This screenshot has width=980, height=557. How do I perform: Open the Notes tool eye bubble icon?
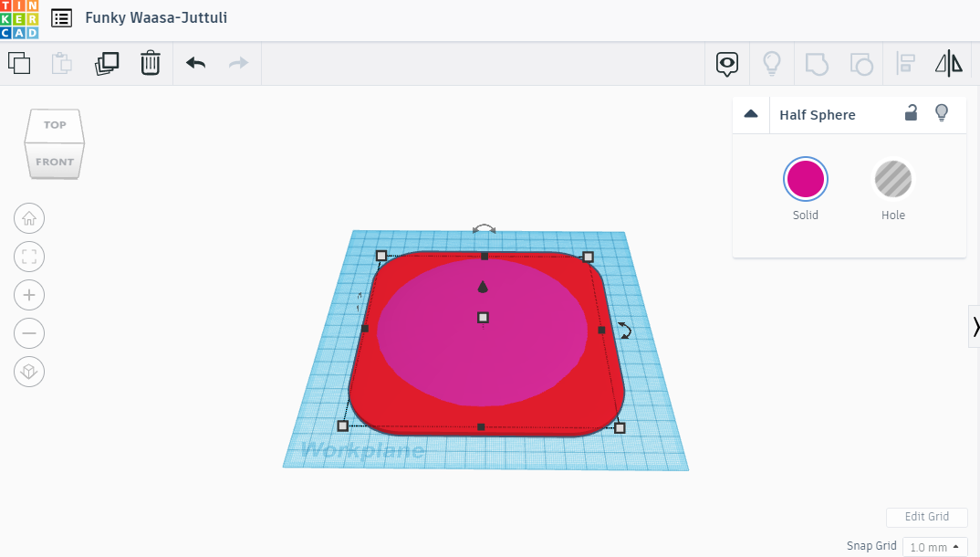(727, 64)
